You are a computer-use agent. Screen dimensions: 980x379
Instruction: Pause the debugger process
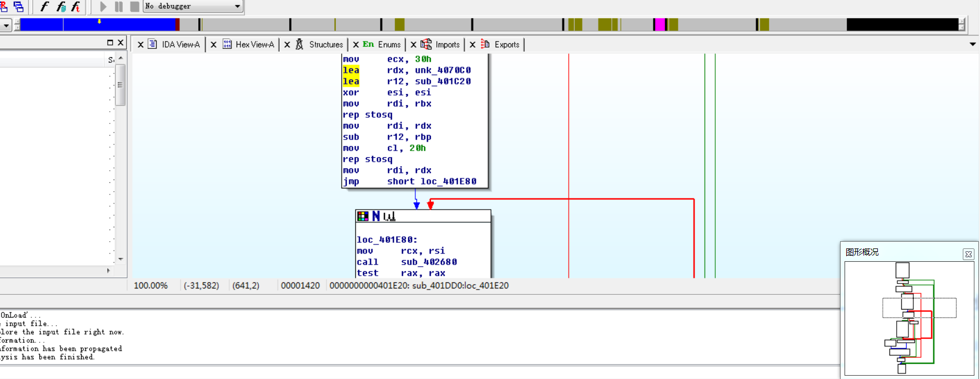click(x=119, y=7)
